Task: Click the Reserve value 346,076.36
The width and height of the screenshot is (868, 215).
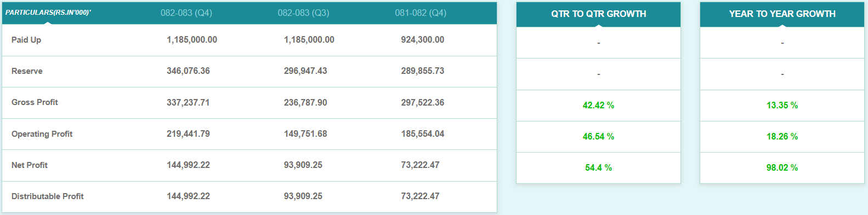Action: click(x=188, y=71)
